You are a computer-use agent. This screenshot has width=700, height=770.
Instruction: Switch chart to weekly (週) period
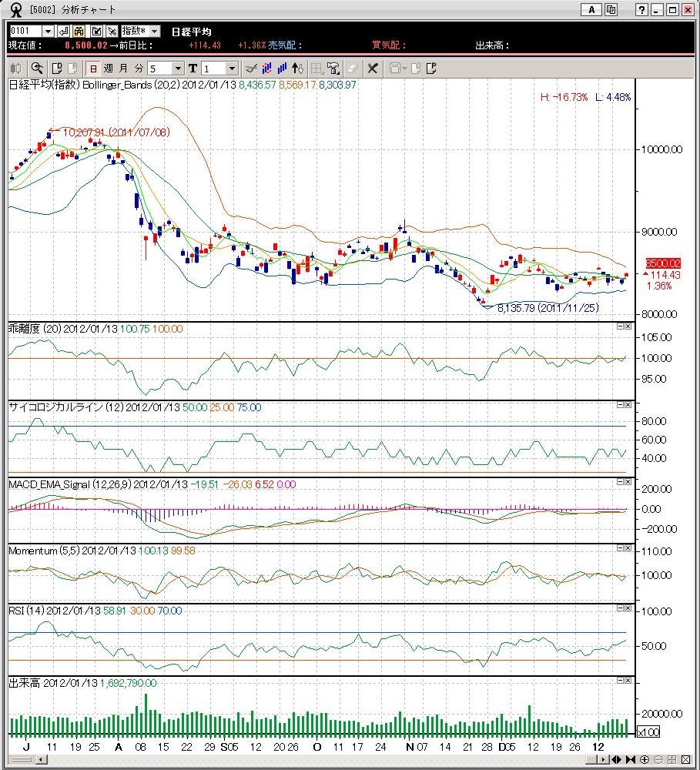[x=108, y=69]
